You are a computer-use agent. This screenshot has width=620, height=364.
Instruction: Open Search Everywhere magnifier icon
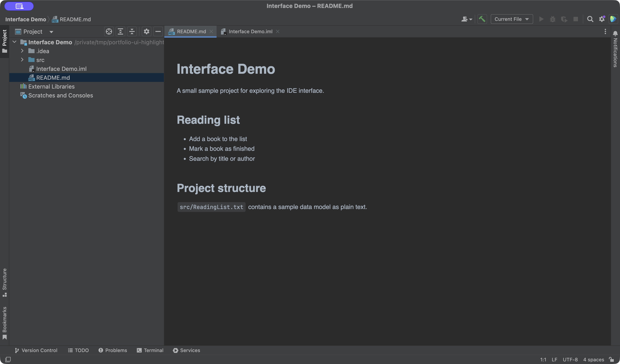pos(590,19)
